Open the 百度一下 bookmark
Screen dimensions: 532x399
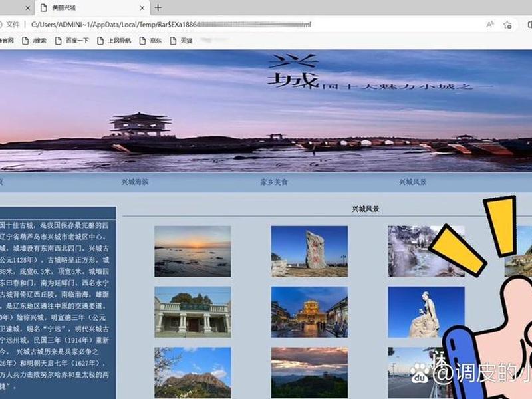[72, 41]
